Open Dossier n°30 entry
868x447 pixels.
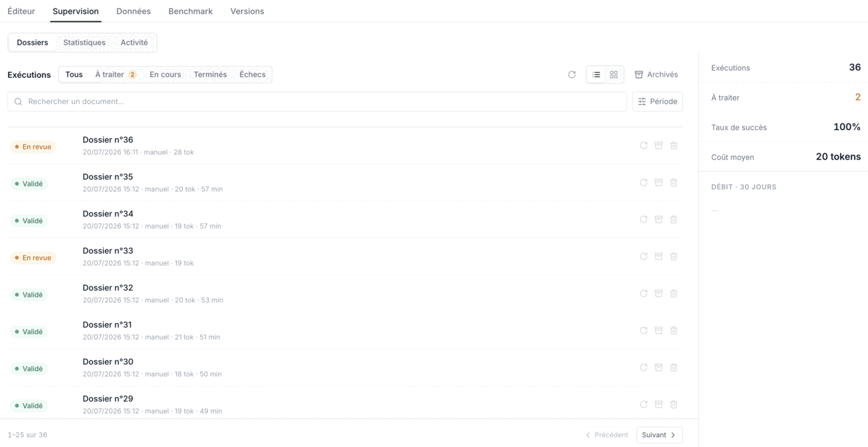pos(345,367)
